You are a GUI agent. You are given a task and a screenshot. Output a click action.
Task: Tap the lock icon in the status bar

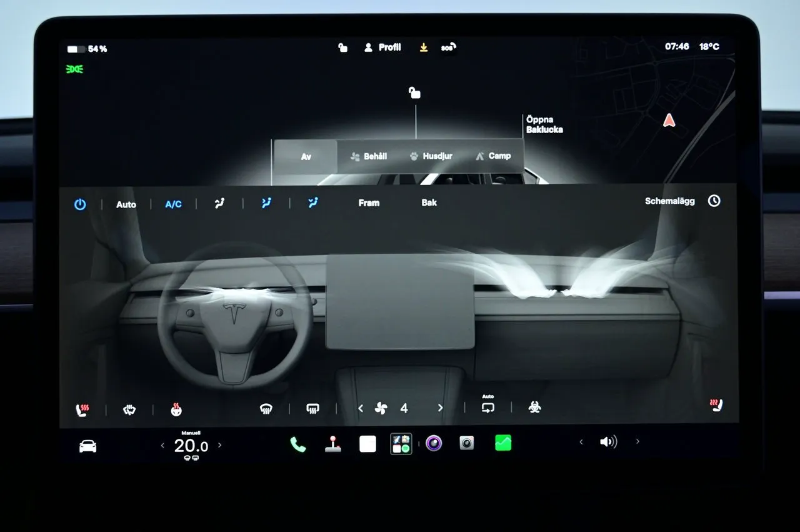(342, 48)
